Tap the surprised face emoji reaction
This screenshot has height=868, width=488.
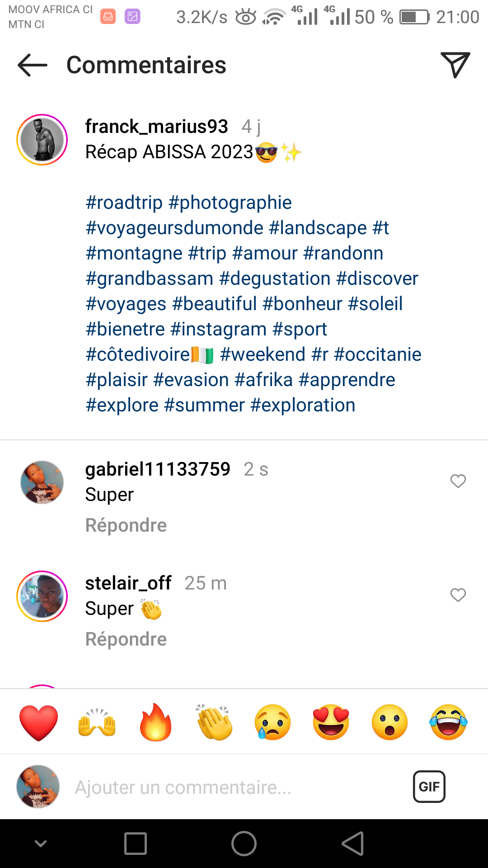point(389,722)
